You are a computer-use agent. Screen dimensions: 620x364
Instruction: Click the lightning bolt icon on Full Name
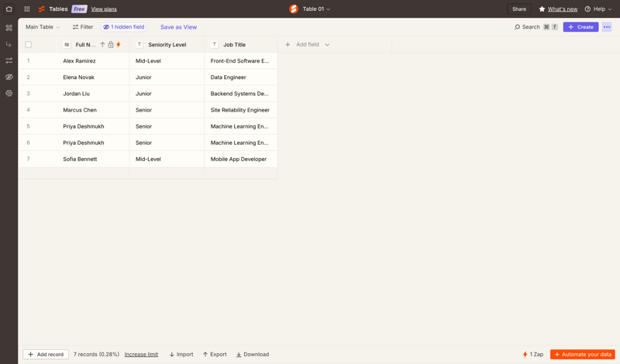tap(119, 45)
